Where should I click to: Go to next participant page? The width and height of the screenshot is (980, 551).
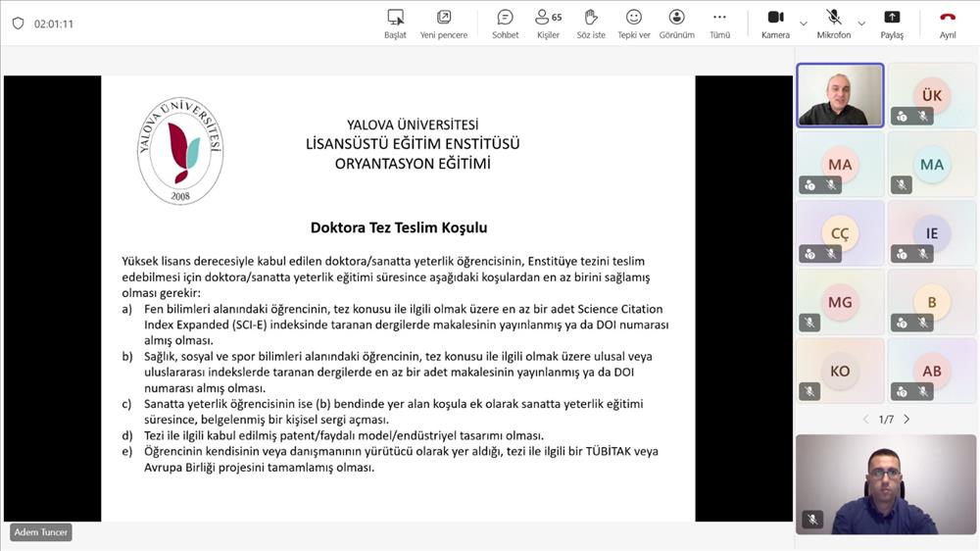[906, 420]
